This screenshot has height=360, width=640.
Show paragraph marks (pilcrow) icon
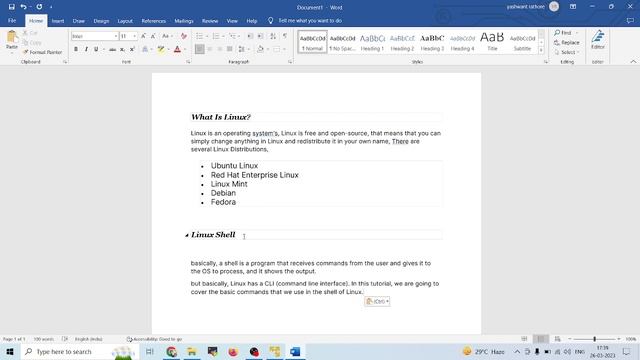285,36
